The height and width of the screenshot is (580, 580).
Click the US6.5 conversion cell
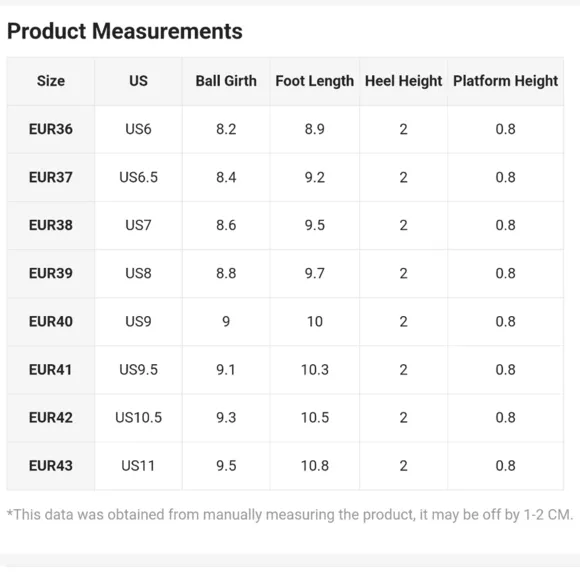click(x=138, y=178)
